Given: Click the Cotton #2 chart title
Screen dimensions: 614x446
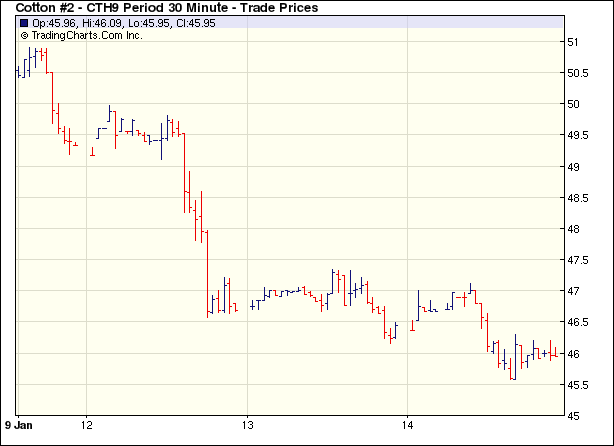Looking at the screenshot, I should click(167, 8).
